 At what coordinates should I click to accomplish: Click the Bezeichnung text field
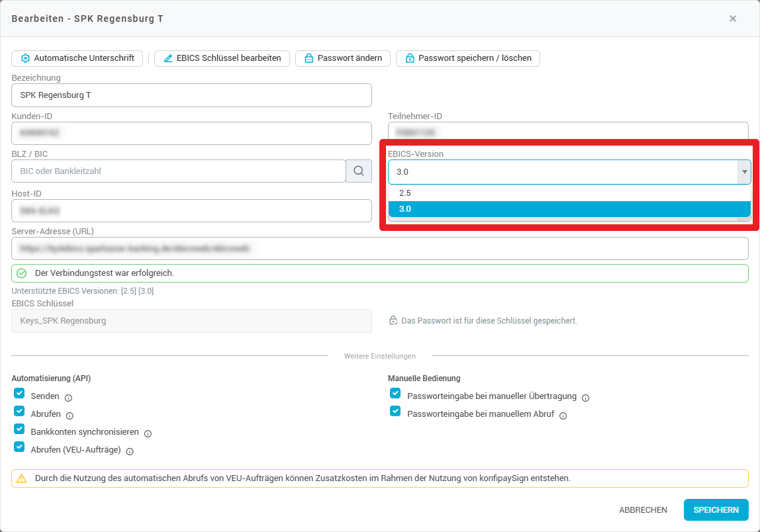[x=191, y=95]
